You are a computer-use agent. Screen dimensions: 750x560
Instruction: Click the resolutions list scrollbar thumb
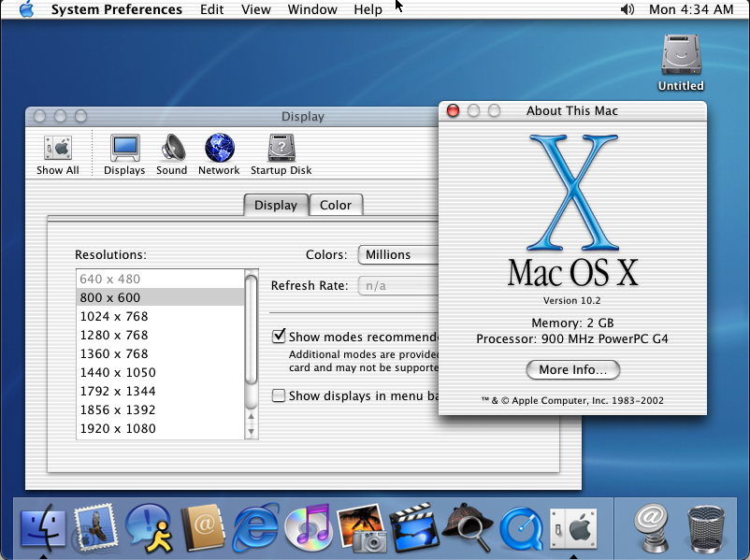point(252,329)
